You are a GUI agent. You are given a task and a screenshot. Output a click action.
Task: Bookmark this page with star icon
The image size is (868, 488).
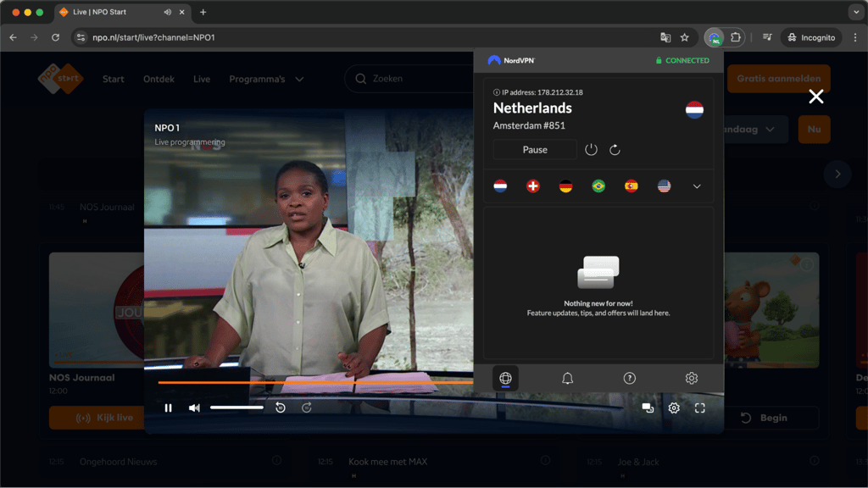point(685,37)
